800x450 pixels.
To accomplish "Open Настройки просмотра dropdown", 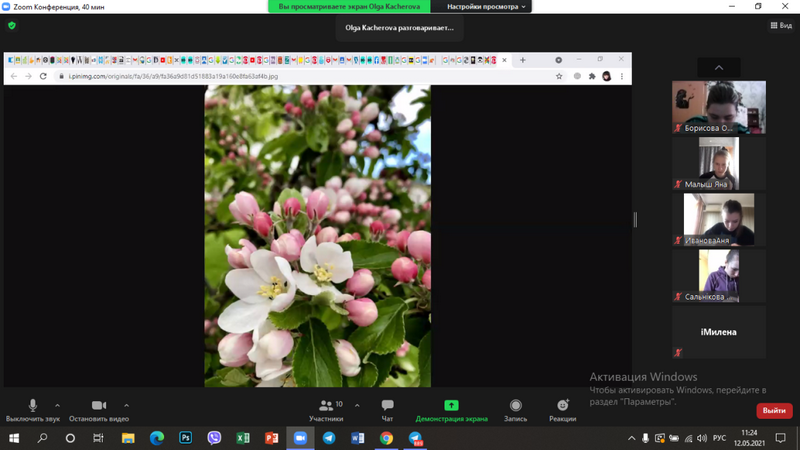I will point(486,7).
